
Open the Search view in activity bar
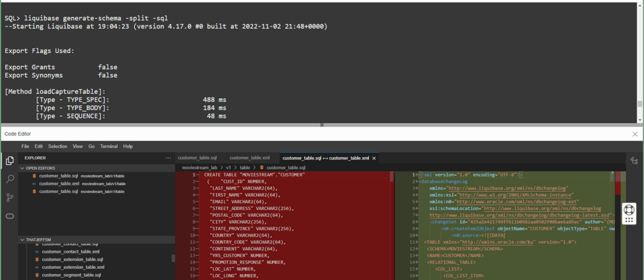coord(10,179)
